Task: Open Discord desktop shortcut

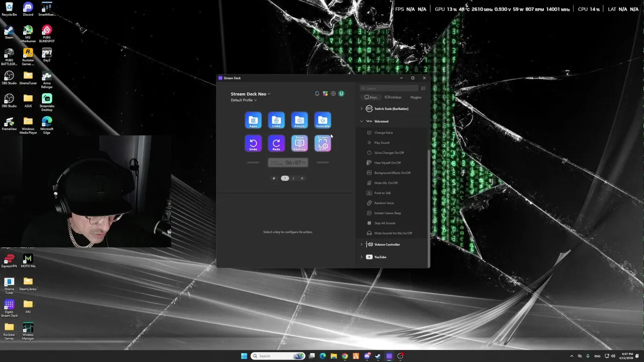Action: tap(28, 9)
